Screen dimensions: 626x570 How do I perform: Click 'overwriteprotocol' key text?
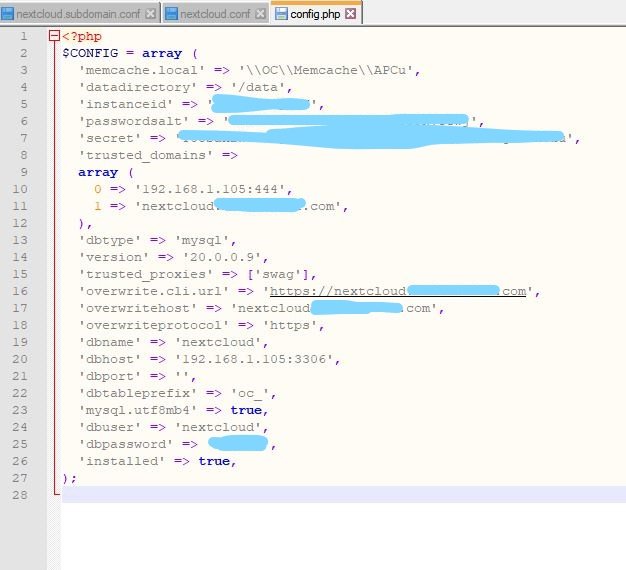coord(154,325)
